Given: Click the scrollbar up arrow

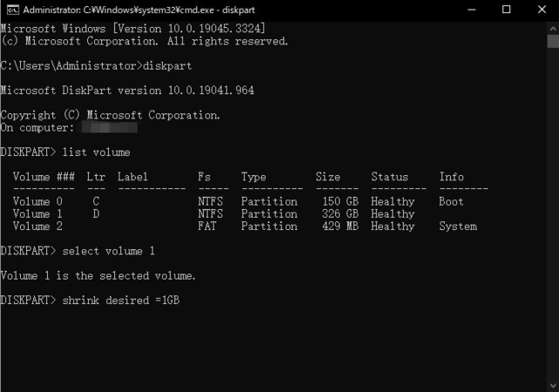Looking at the screenshot, I should pos(553,28).
